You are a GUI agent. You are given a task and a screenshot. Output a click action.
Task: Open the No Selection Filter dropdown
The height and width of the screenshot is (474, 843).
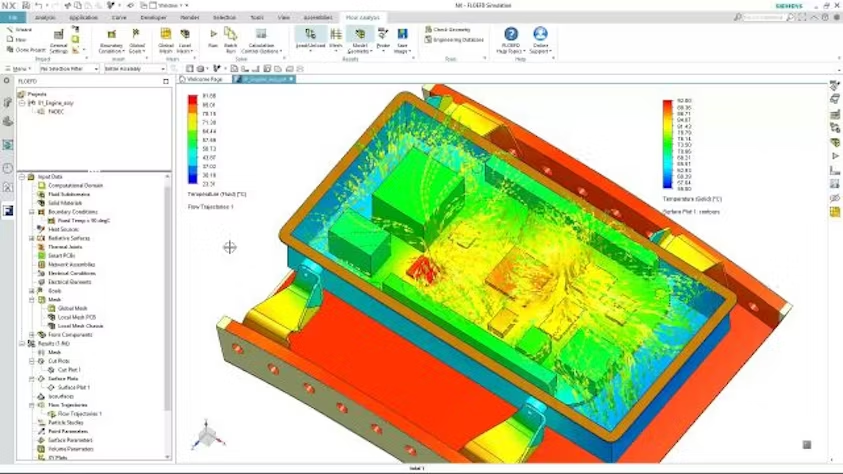click(x=68, y=69)
